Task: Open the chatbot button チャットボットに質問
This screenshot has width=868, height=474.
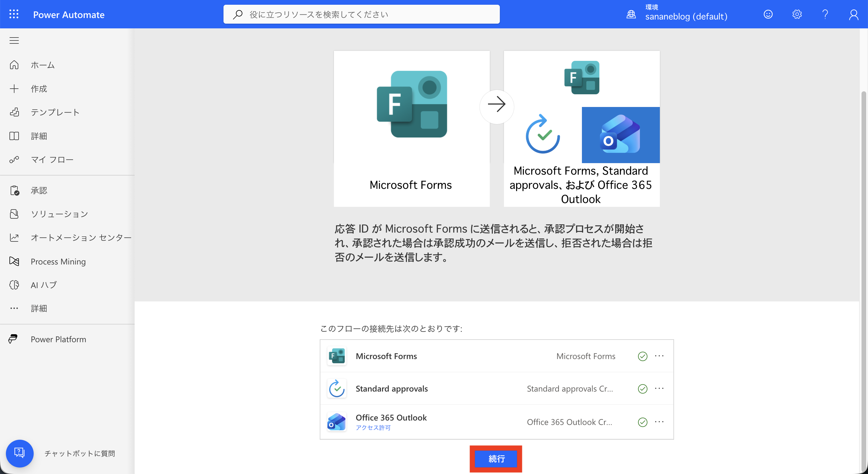Action: [x=19, y=453]
